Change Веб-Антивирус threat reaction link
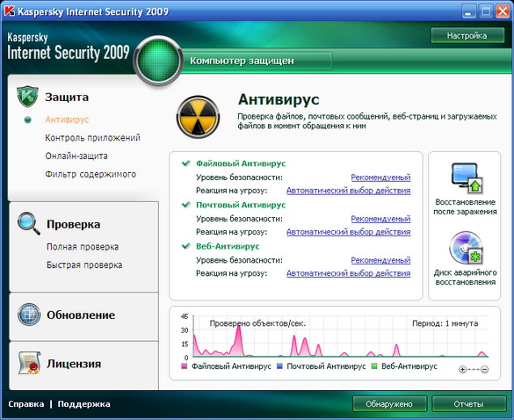 [349, 273]
